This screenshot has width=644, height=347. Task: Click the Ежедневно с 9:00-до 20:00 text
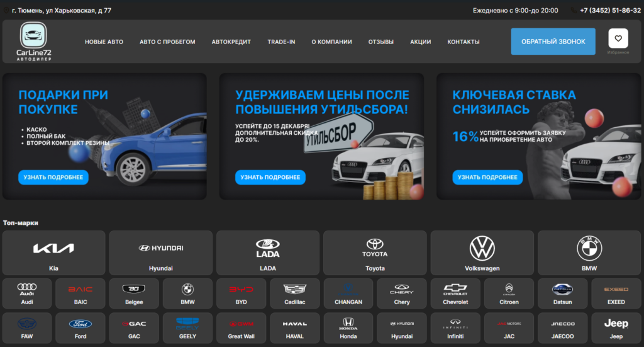pyautogui.click(x=516, y=10)
